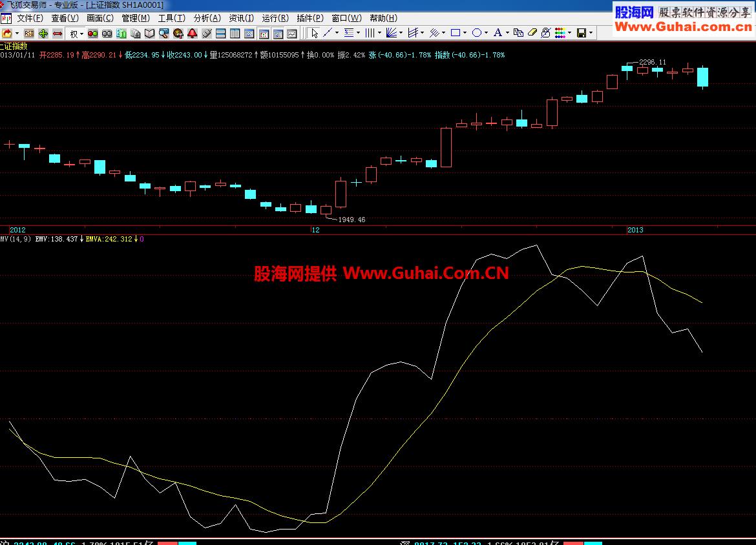
Task: Select the arrow pointer tool
Action: tap(315, 33)
